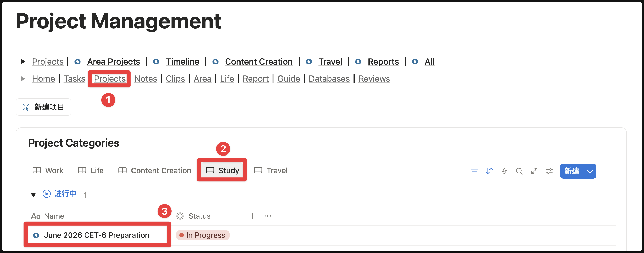Click the filter icon in database toolbar
Screen dimensions: 644x253
474,171
